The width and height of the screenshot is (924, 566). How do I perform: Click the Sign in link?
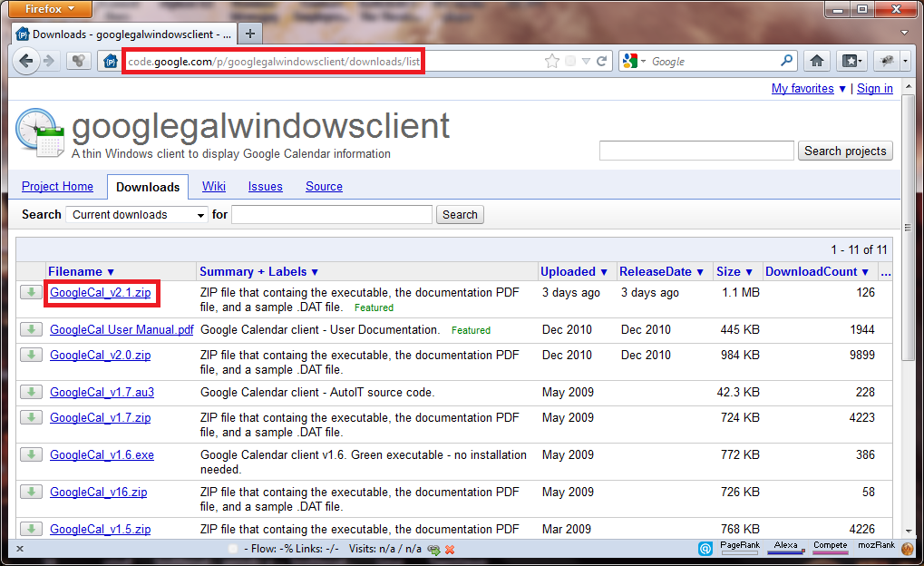point(874,89)
